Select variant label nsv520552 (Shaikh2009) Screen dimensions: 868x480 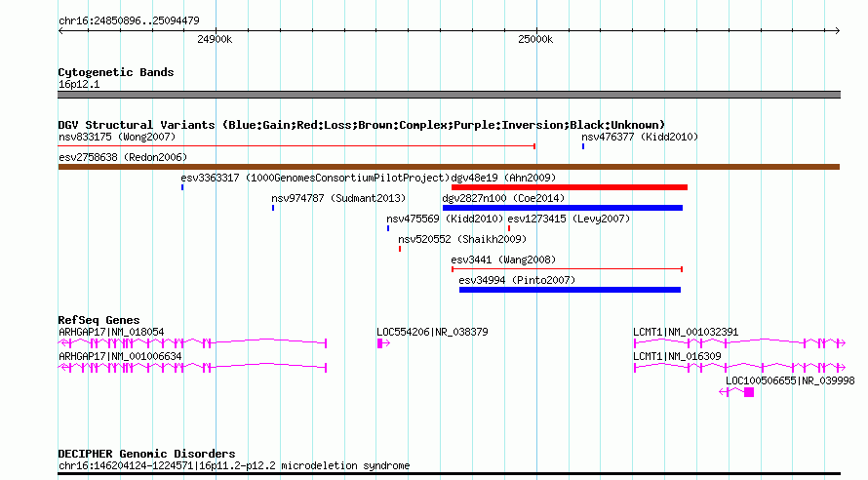[462, 240]
